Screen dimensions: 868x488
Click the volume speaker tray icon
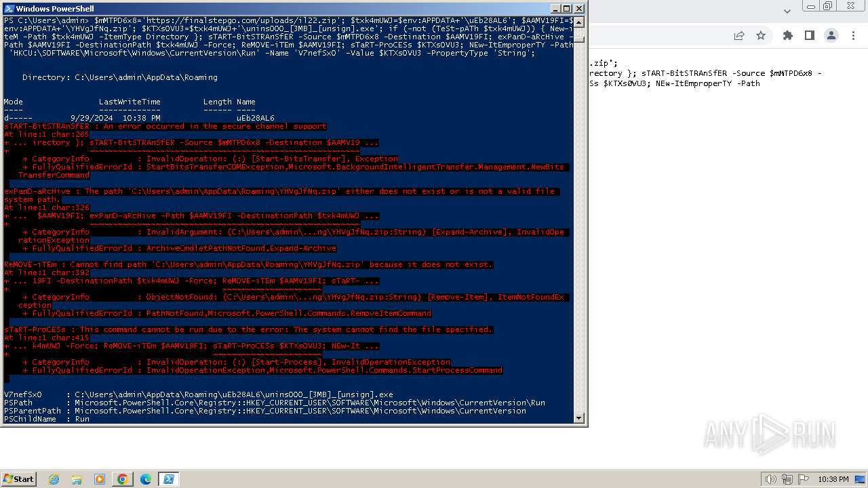click(x=770, y=479)
